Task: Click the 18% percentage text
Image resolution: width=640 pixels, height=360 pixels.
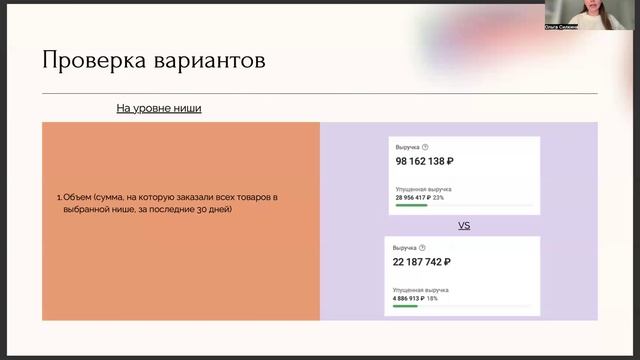Action: (x=432, y=298)
